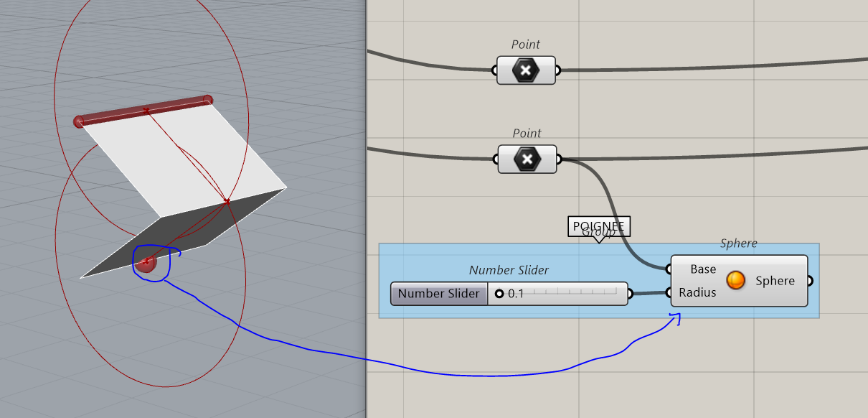Click the Number Slider output grip

[x=631, y=294]
